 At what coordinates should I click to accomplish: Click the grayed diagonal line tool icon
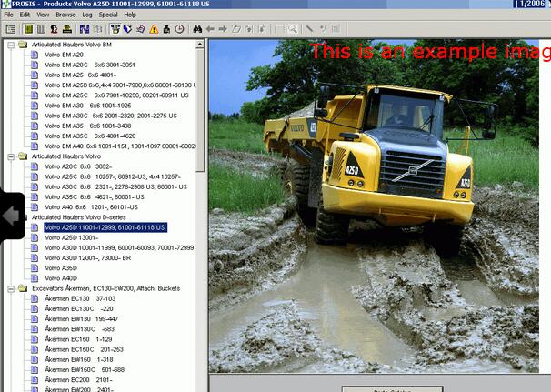(x=309, y=29)
